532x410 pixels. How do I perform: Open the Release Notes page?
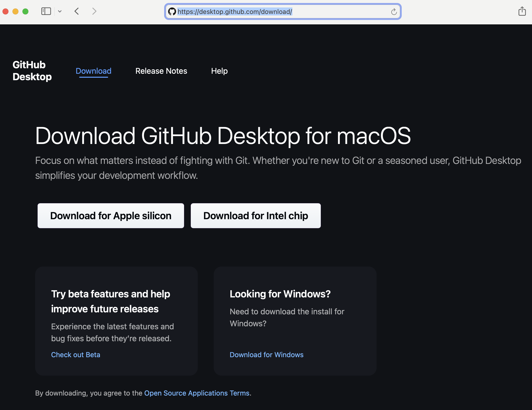pos(161,71)
